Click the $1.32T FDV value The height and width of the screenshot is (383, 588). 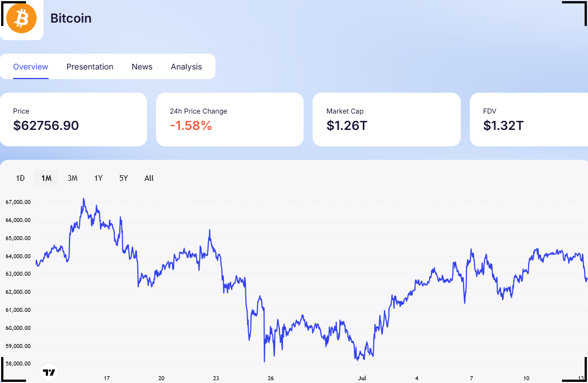click(503, 125)
